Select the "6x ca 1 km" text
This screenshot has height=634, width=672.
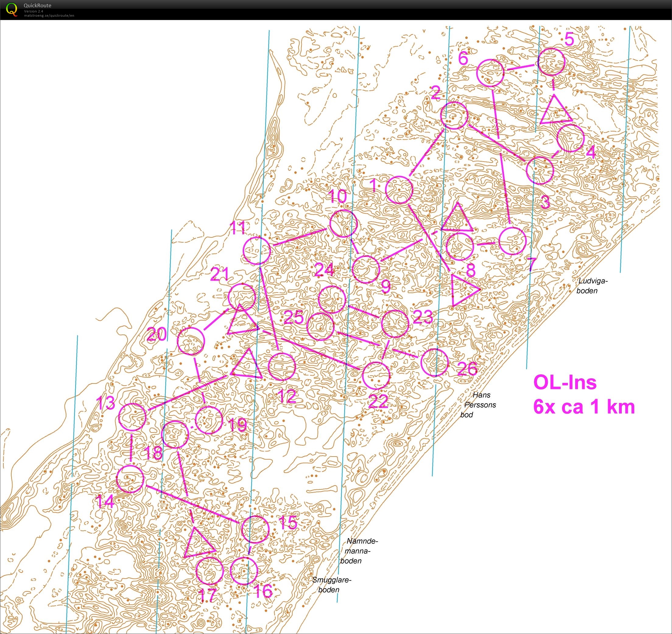(584, 407)
